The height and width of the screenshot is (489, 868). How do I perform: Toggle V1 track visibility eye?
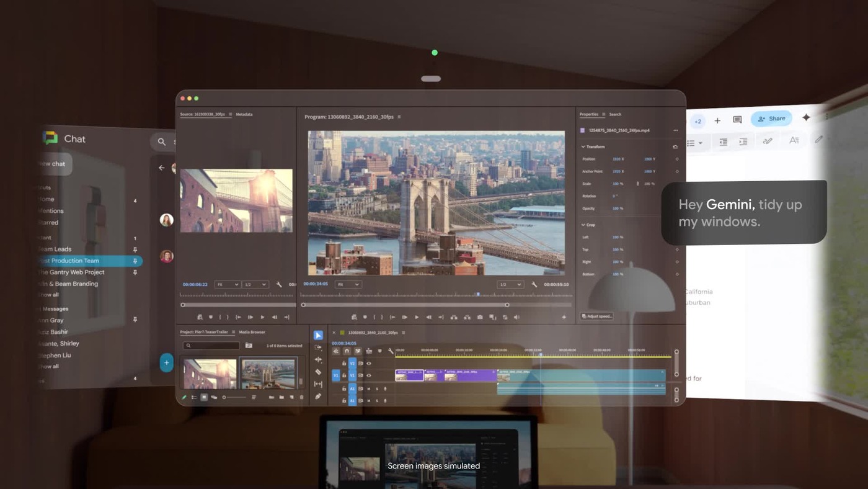pos(369,375)
